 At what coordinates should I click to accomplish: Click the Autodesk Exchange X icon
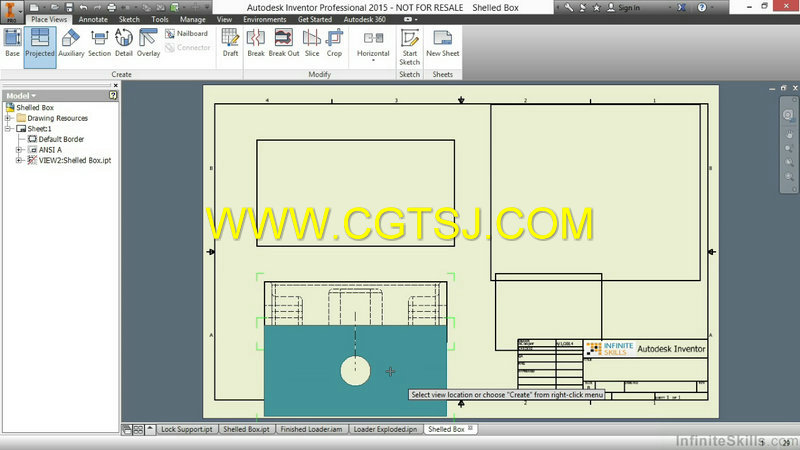point(682,7)
